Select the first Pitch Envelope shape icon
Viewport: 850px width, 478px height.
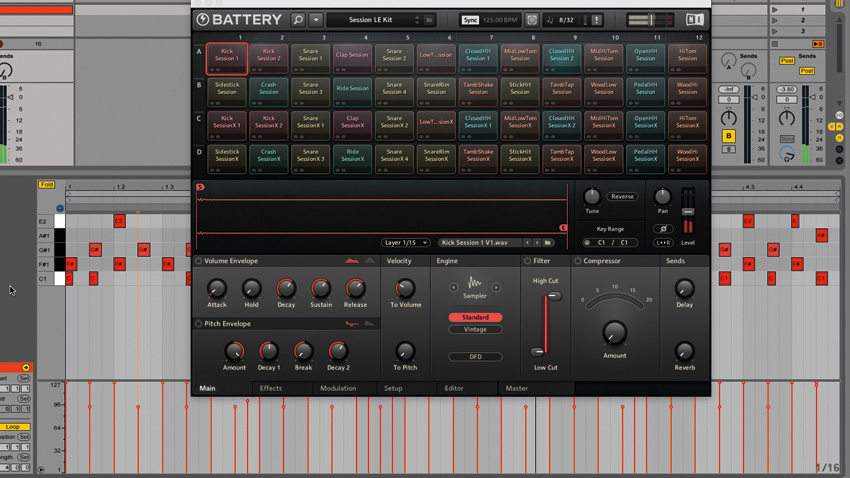click(352, 324)
